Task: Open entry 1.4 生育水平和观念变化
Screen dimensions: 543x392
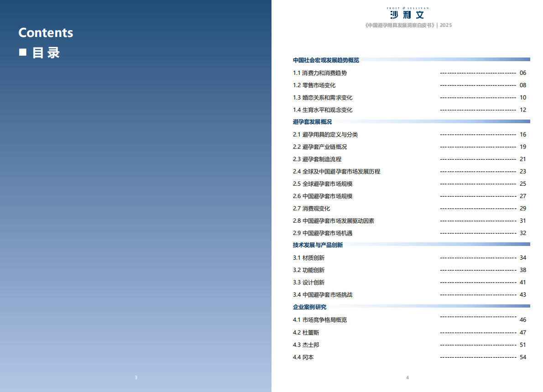Action: [x=324, y=110]
